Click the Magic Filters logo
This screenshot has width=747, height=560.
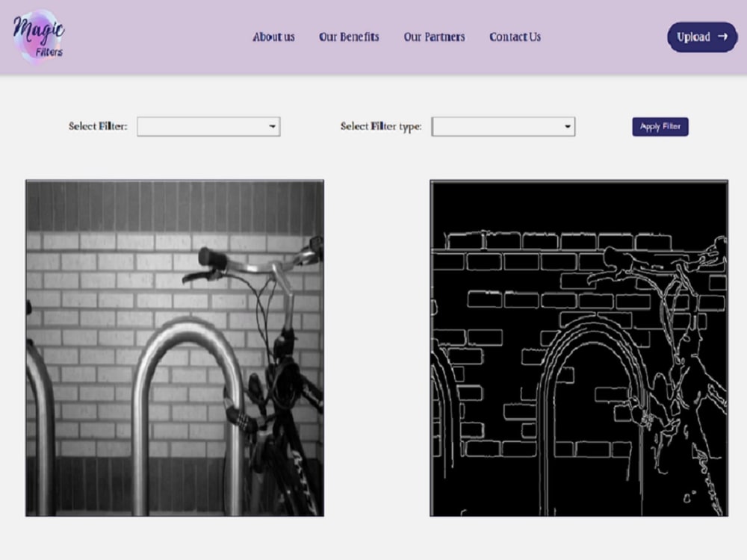click(39, 37)
